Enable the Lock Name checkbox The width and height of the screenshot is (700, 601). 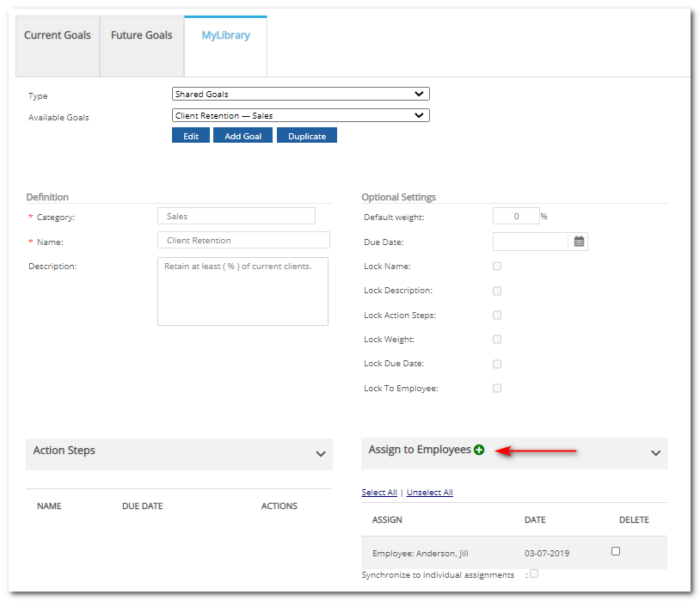click(x=497, y=267)
